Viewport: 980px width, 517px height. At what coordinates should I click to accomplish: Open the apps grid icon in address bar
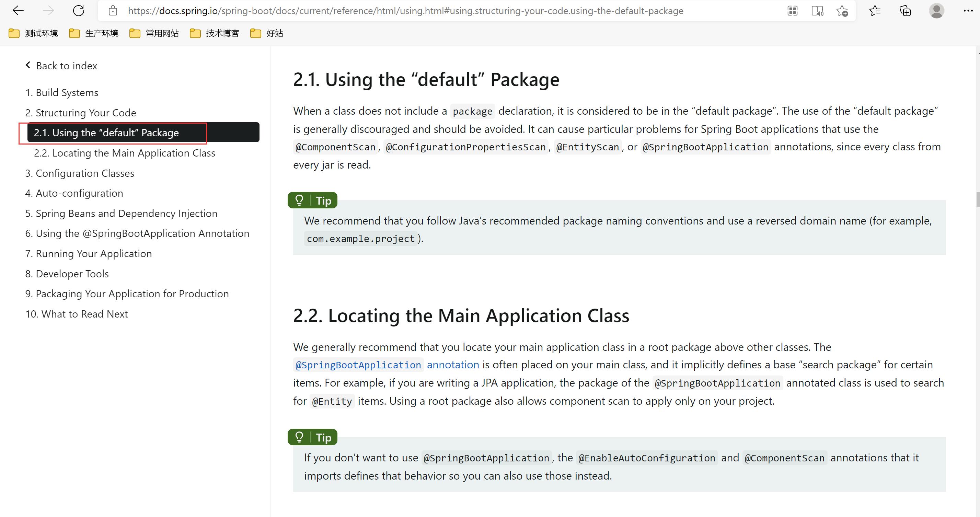click(793, 11)
